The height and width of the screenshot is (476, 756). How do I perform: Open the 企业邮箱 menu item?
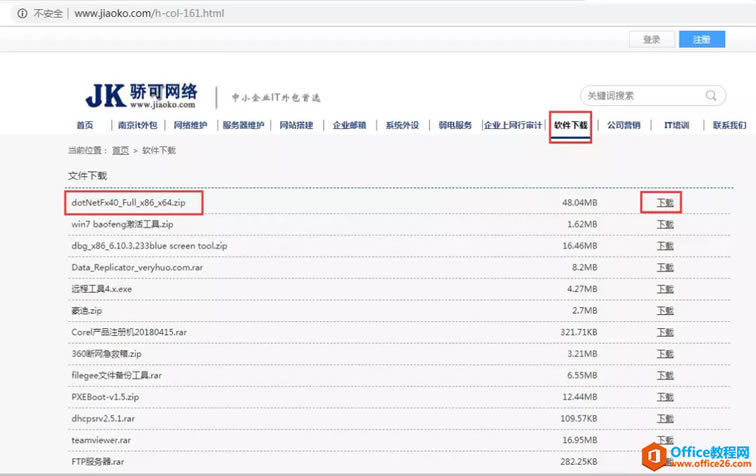pyautogui.click(x=350, y=125)
